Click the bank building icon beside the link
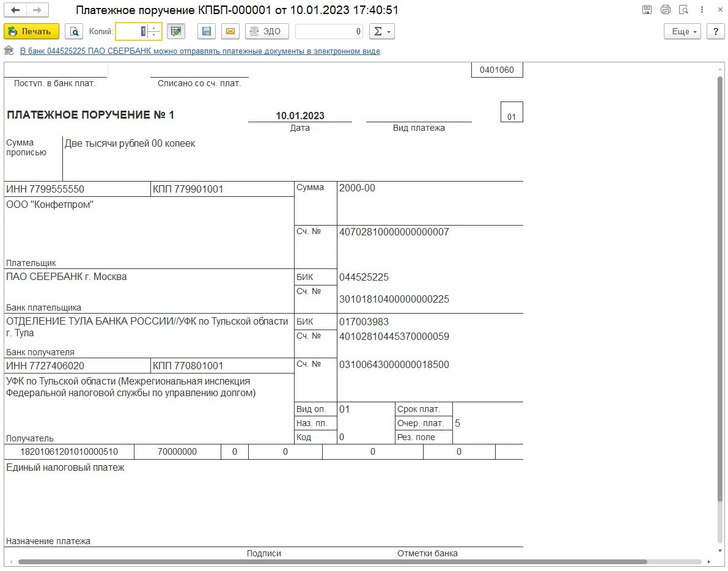This screenshot has width=728, height=571. [9, 51]
